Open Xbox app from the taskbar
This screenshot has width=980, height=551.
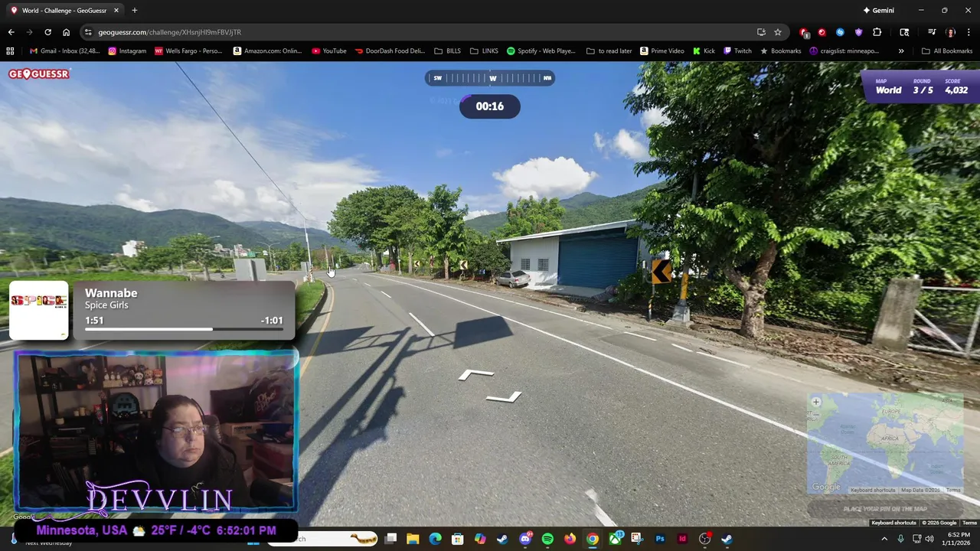615,539
